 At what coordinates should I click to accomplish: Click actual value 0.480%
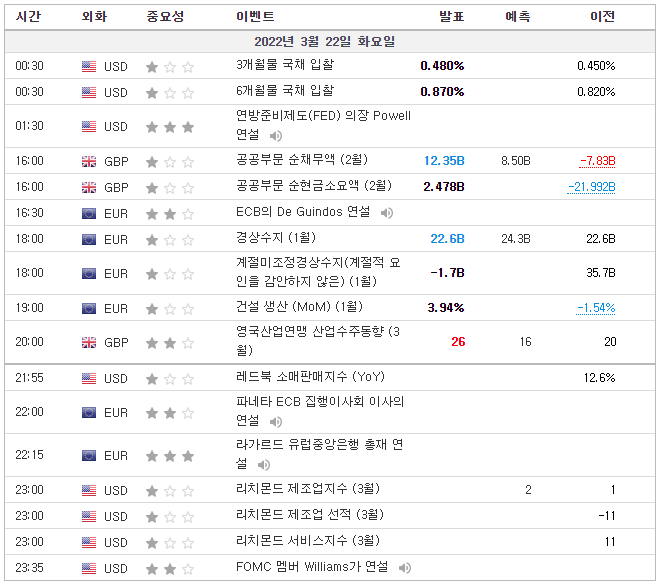442,66
